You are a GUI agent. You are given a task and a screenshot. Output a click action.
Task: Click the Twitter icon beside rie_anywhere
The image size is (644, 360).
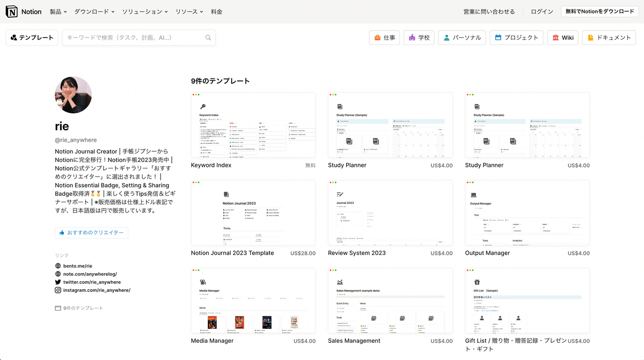(x=57, y=282)
